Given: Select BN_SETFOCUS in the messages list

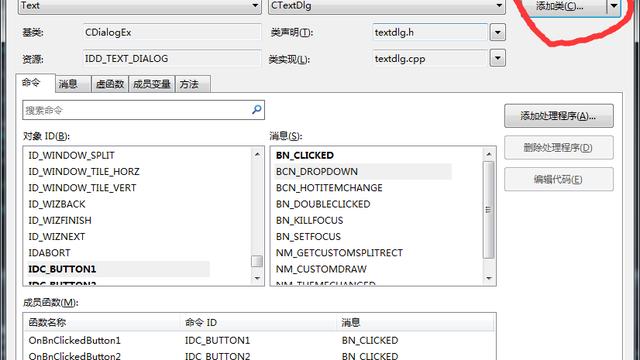Looking at the screenshot, I should tap(308, 237).
